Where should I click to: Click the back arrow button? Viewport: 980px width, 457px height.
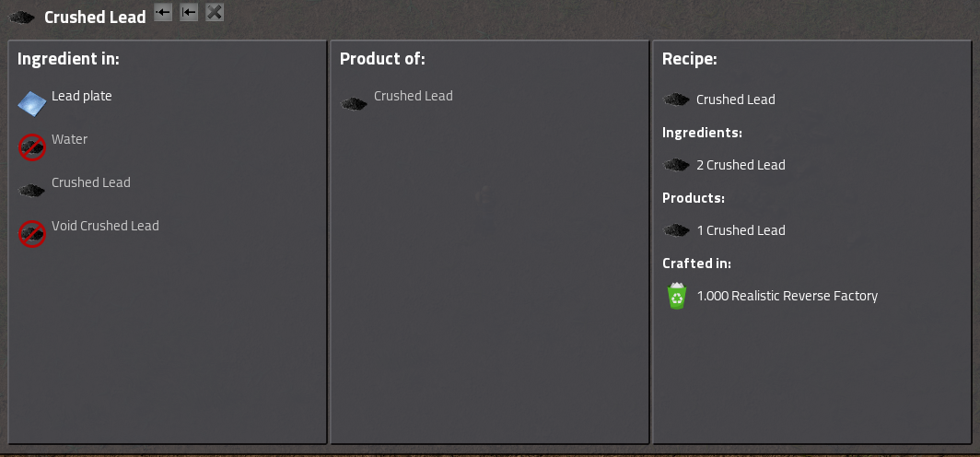[163, 12]
